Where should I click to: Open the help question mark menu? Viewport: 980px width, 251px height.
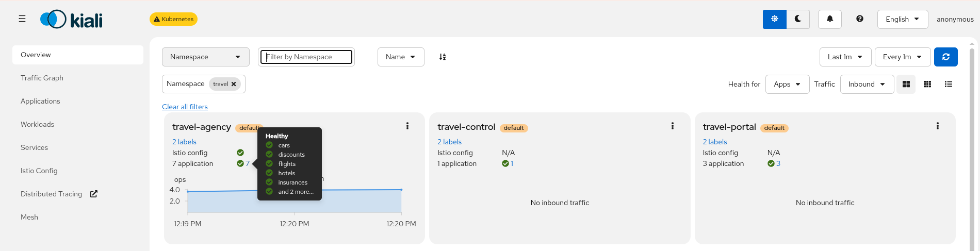[x=859, y=19]
